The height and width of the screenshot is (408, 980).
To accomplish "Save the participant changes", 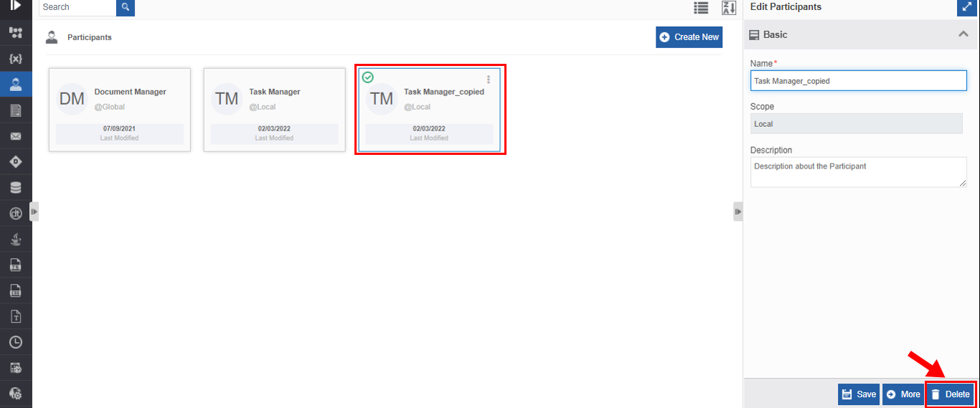I will click(859, 394).
